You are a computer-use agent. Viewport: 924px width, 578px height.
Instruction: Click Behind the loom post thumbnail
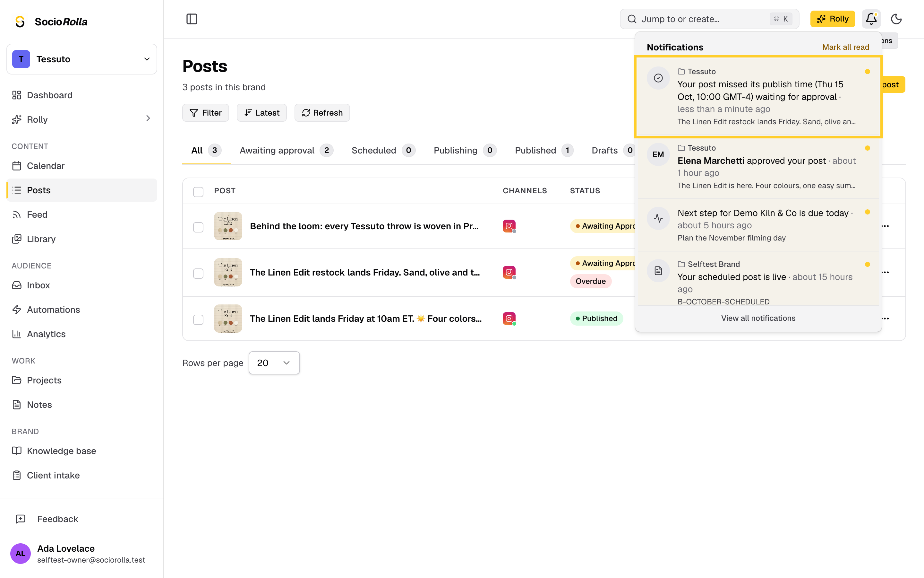[228, 226]
